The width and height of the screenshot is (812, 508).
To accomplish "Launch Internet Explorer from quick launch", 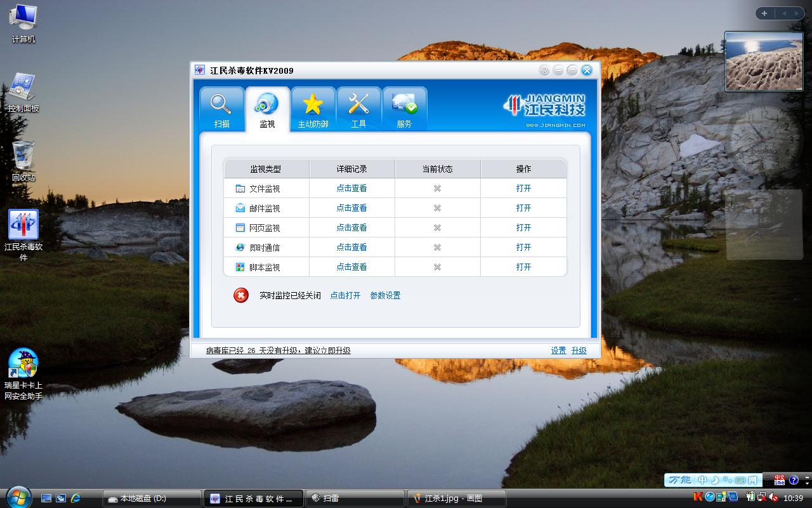I will tap(76, 498).
